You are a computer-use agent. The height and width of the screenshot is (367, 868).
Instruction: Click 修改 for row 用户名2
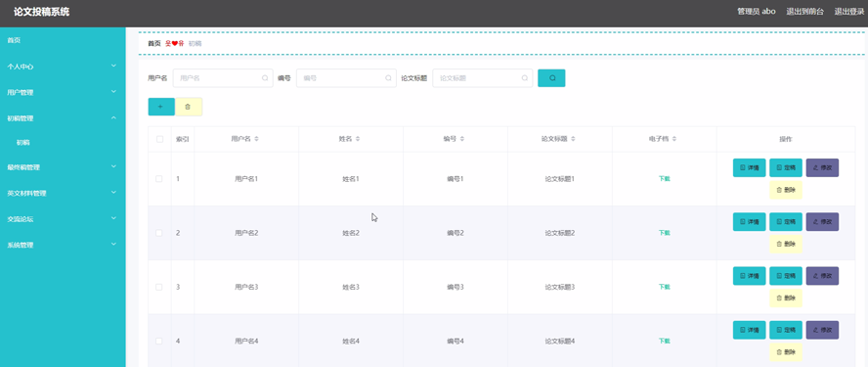click(822, 222)
